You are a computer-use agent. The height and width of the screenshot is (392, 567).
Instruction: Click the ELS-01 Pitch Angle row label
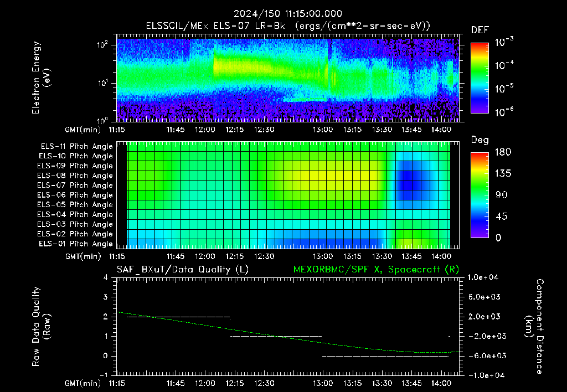(76, 244)
